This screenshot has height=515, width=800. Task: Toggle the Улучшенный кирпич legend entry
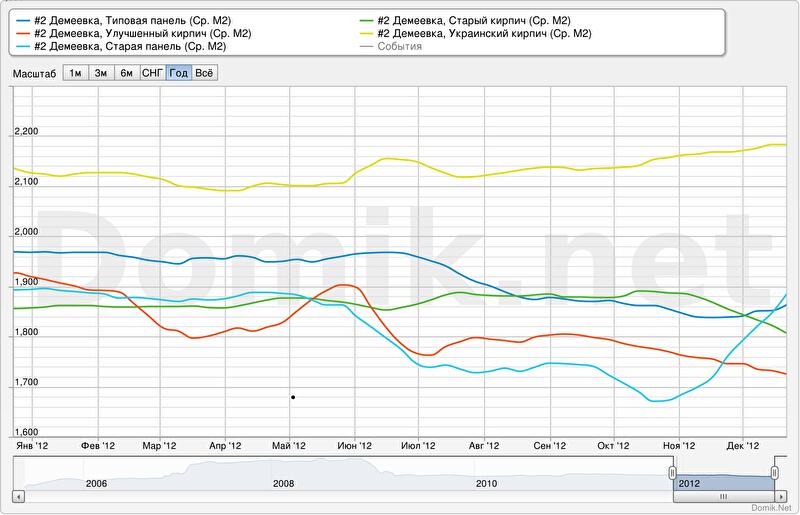[140, 33]
